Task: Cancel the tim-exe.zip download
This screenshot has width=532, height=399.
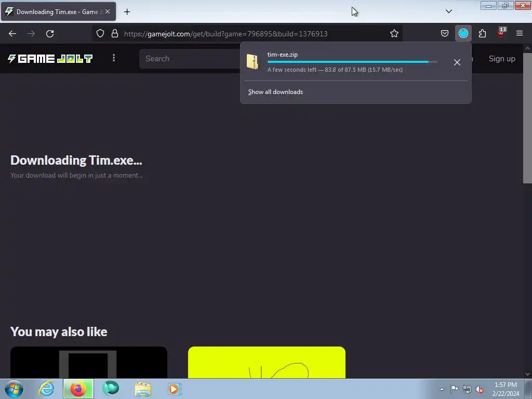Action: tap(457, 62)
